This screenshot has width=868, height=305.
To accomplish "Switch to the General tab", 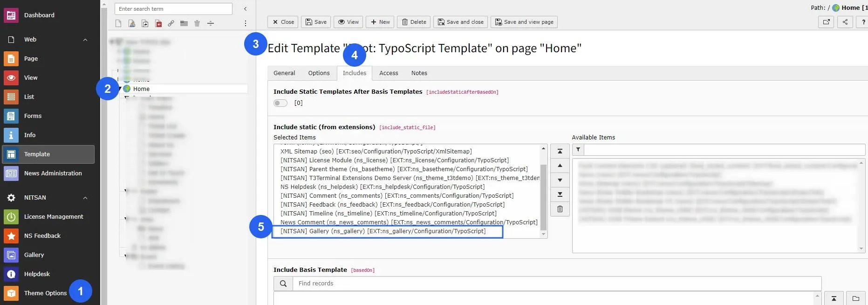I will coord(284,73).
